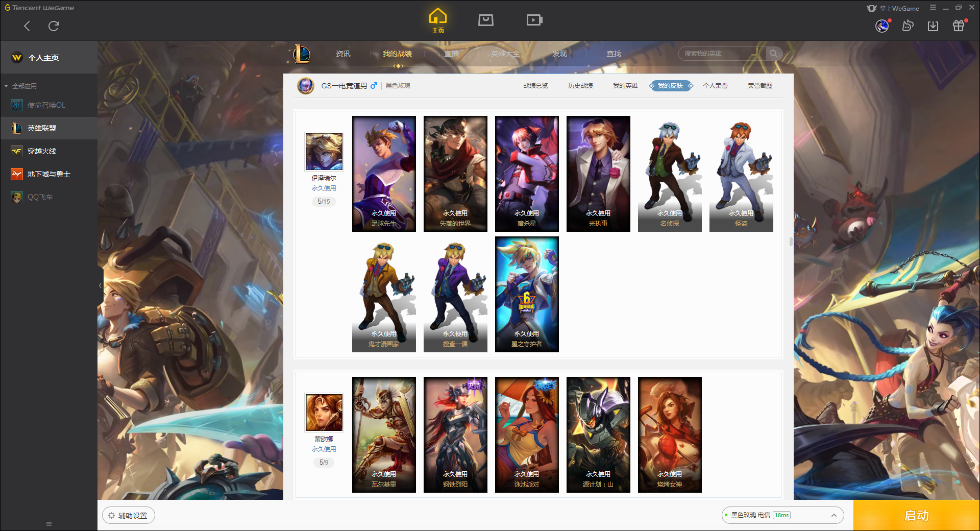Select 历史战绩 sub-tab
The height and width of the screenshot is (531, 980).
(x=580, y=86)
